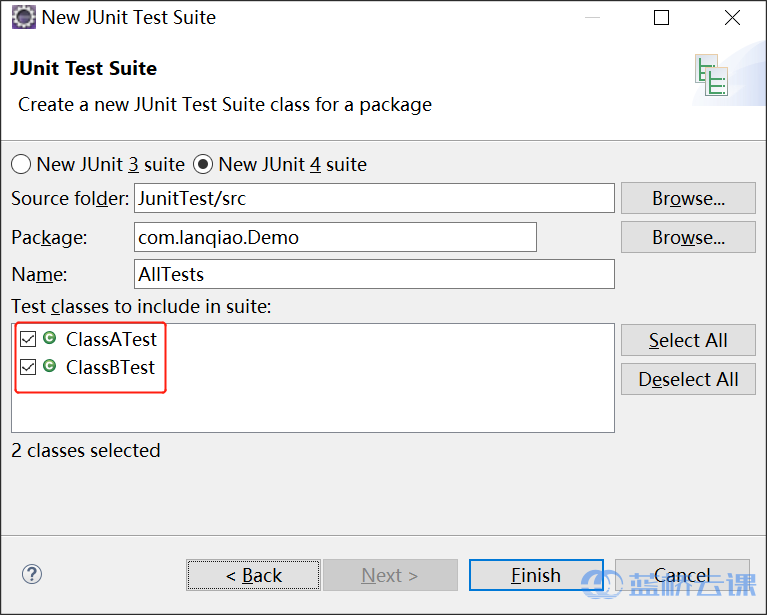Image resolution: width=767 pixels, height=615 pixels.
Task: Select New JUnit 4 suite radio button
Action: click(203, 164)
